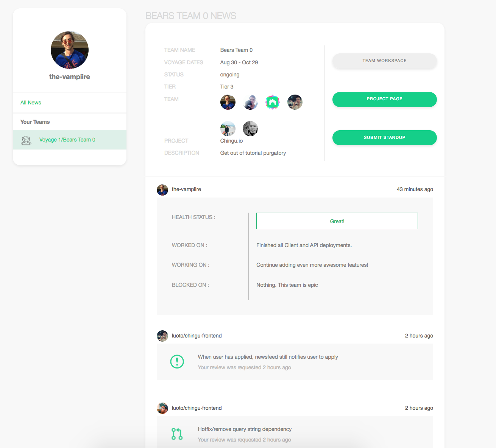
Task: Click the green house badge team avatar
Action: click(273, 102)
